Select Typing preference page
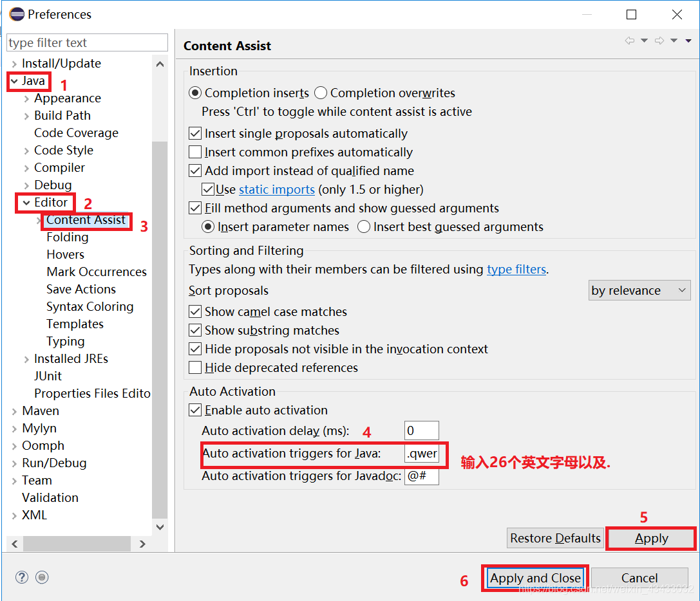Image resolution: width=700 pixels, height=601 pixels. pos(65,341)
